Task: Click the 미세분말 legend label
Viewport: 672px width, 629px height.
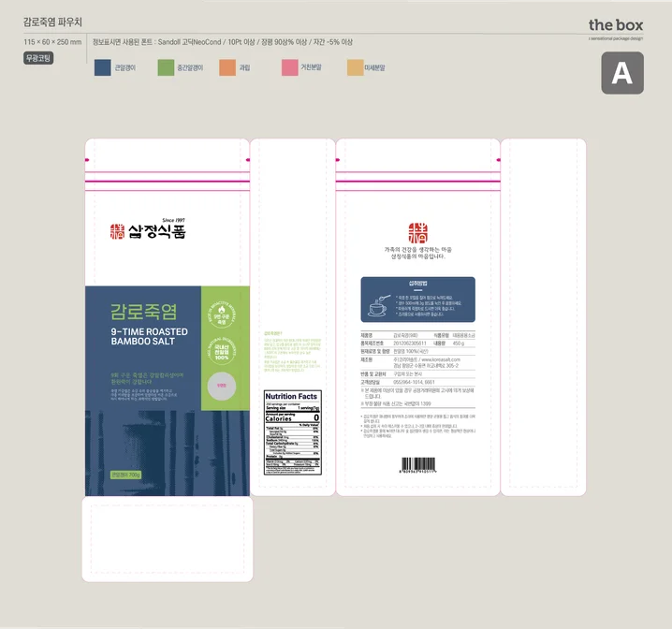Action: coord(375,67)
